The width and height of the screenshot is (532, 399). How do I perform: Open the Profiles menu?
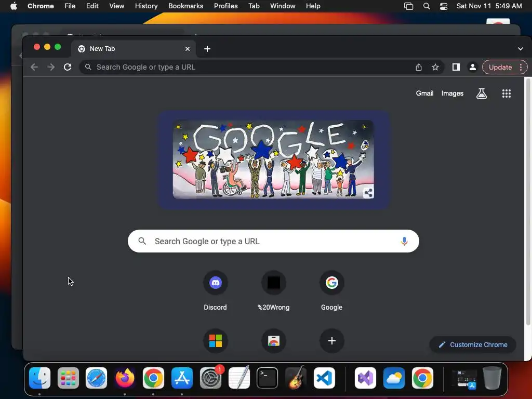pos(225,6)
